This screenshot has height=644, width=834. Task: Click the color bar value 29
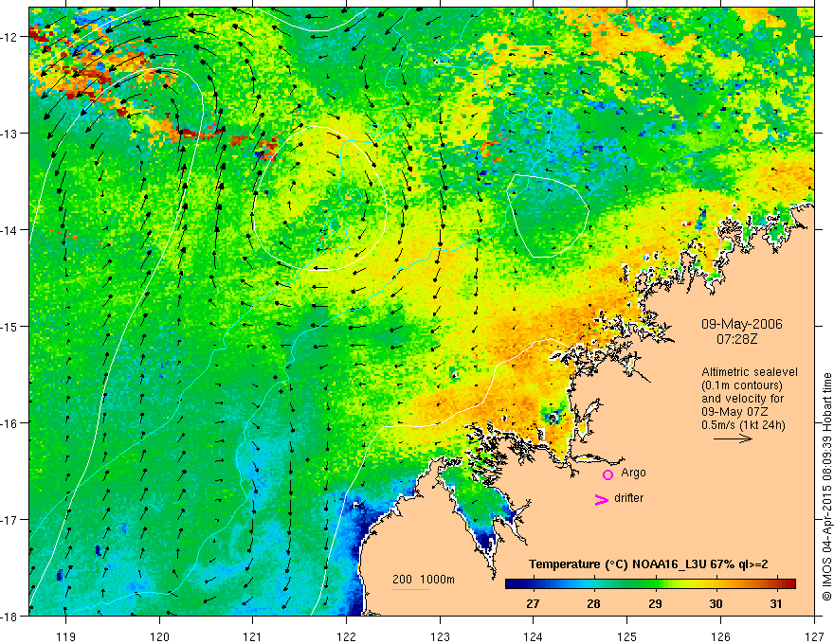655,603
